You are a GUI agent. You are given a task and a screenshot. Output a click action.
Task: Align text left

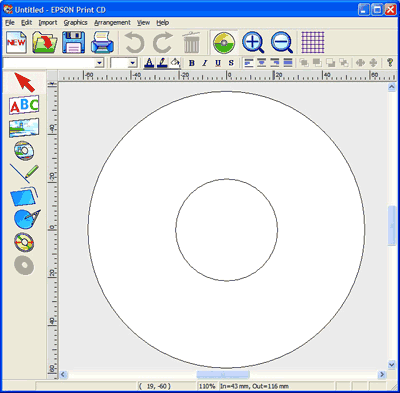point(249,63)
